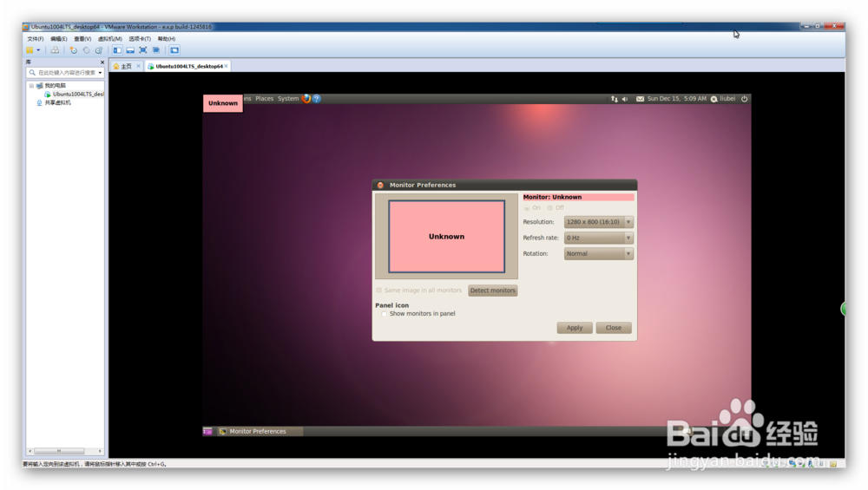Click the Apply button
This screenshot has height=490, width=868.
coord(575,328)
